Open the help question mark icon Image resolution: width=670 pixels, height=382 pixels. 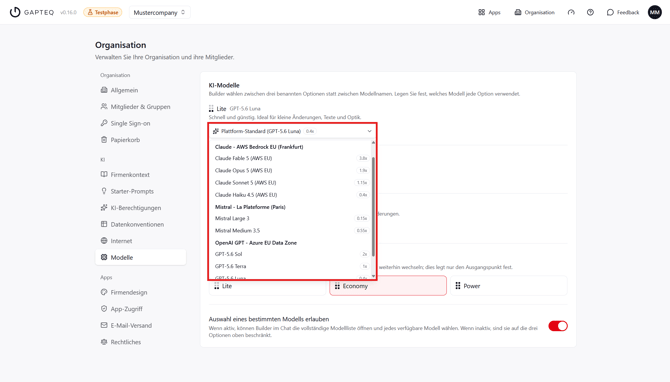590,12
